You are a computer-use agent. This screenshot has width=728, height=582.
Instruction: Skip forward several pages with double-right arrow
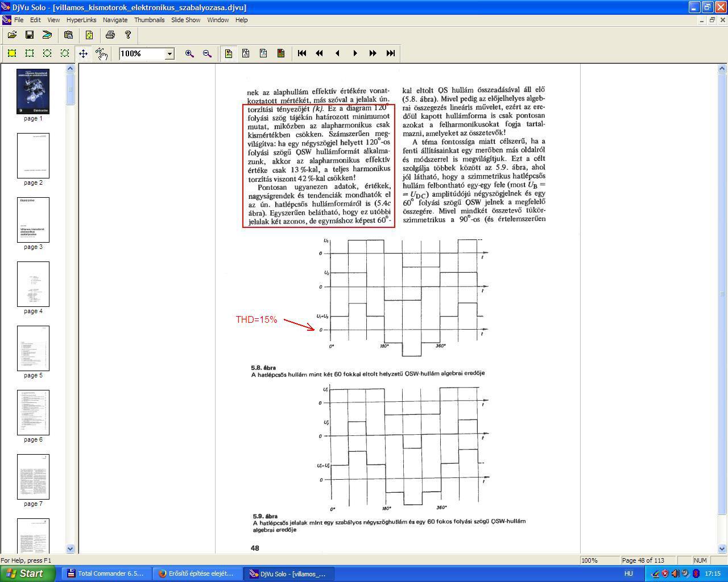(x=373, y=53)
